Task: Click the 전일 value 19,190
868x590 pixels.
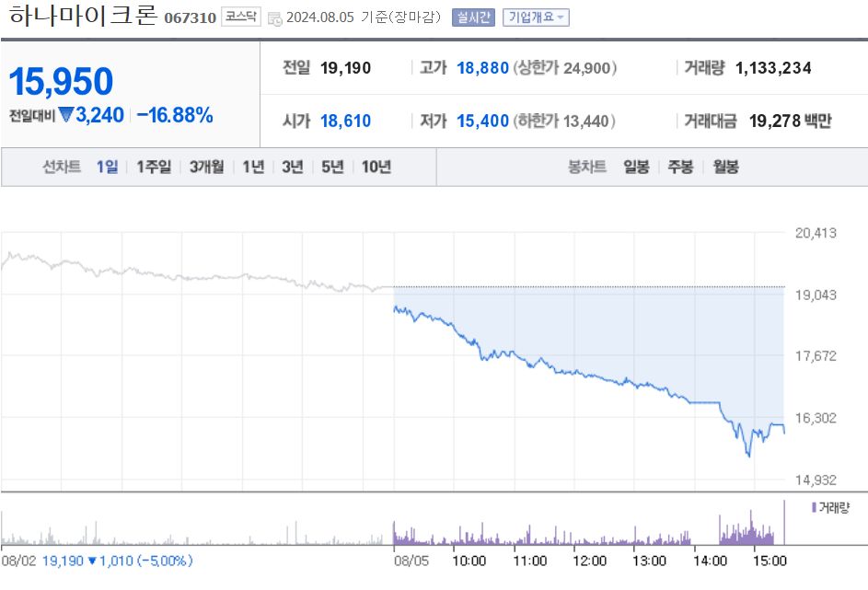Action: coord(345,68)
